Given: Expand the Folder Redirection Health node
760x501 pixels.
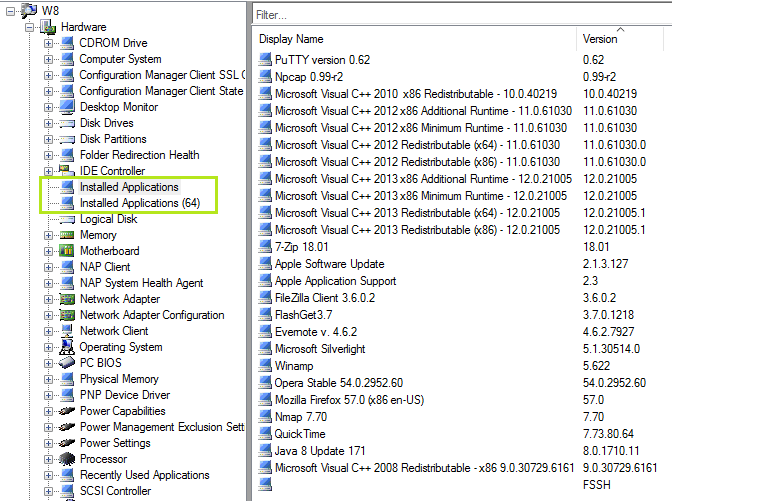Looking at the screenshot, I should click(48, 156).
